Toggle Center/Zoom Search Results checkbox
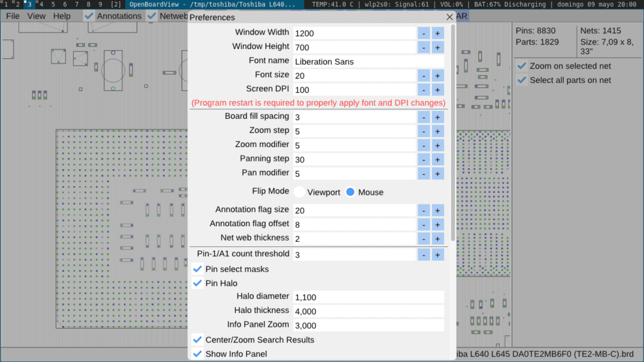The height and width of the screenshot is (362, 644). tap(197, 340)
